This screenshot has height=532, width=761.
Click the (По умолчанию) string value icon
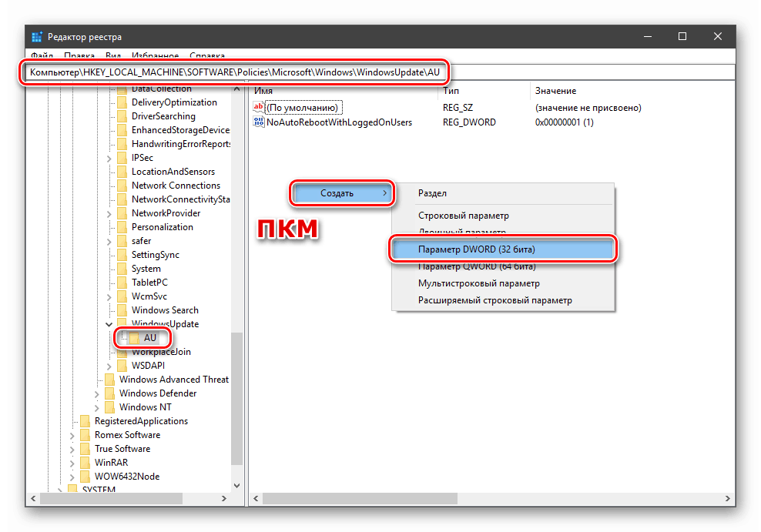pyautogui.click(x=259, y=107)
